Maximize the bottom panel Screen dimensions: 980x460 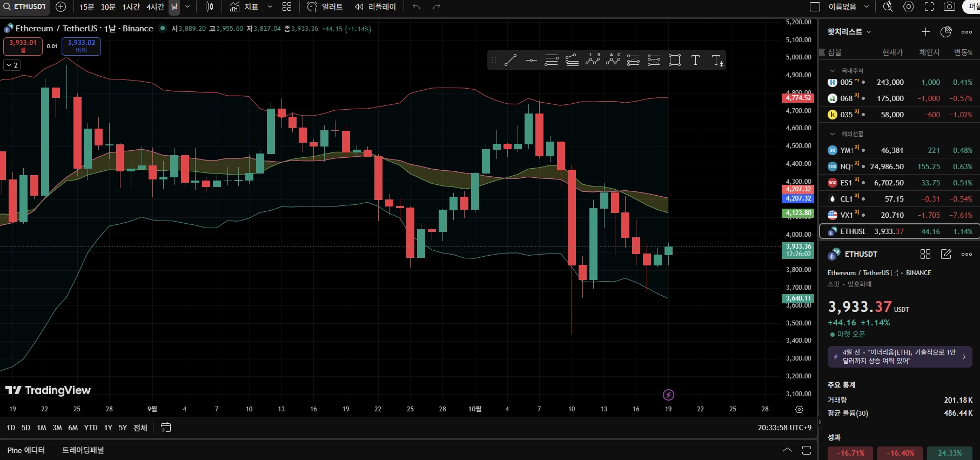point(807,450)
